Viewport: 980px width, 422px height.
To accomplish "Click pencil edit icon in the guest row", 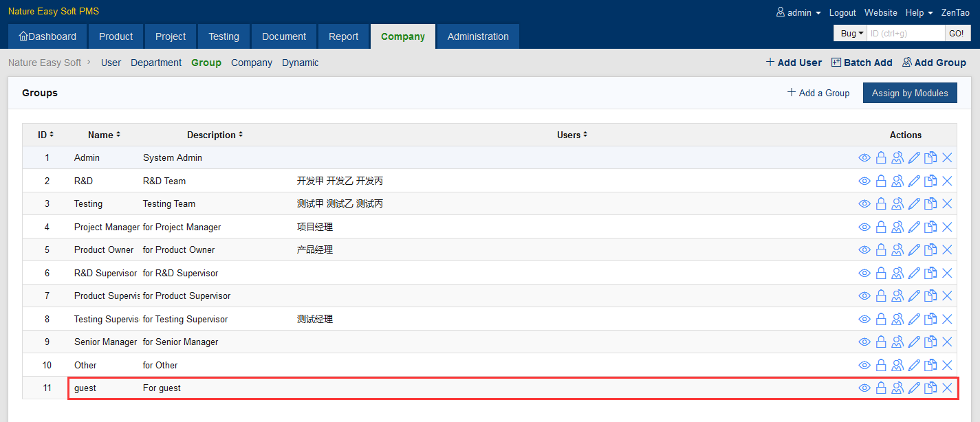I will 914,388.
